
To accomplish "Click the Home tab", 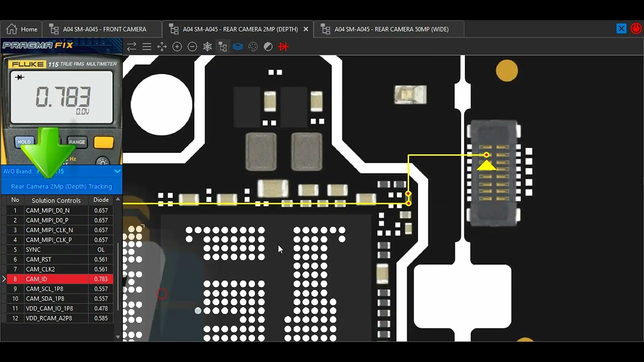I will [22, 29].
